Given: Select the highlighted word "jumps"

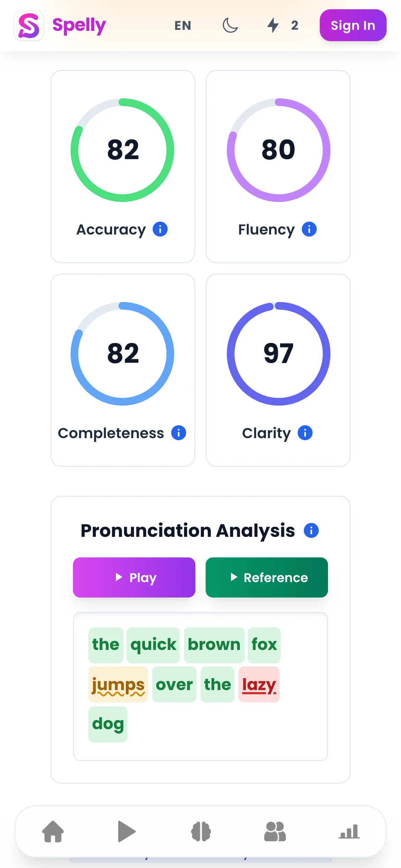Looking at the screenshot, I should click(x=118, y=685).
